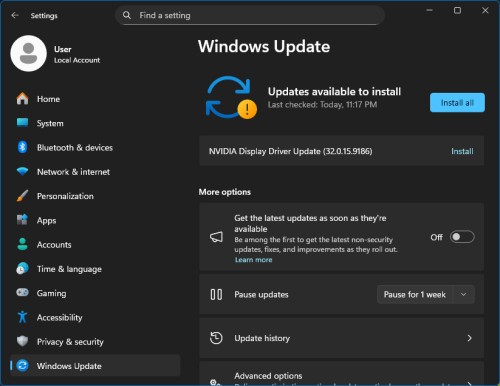This screenshot has height=386, width=500.
Task: Open Update history
Action: pos(341,338)
